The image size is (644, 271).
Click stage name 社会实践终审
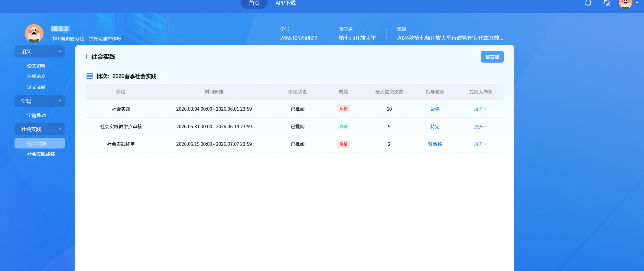[x=121, y=144]
